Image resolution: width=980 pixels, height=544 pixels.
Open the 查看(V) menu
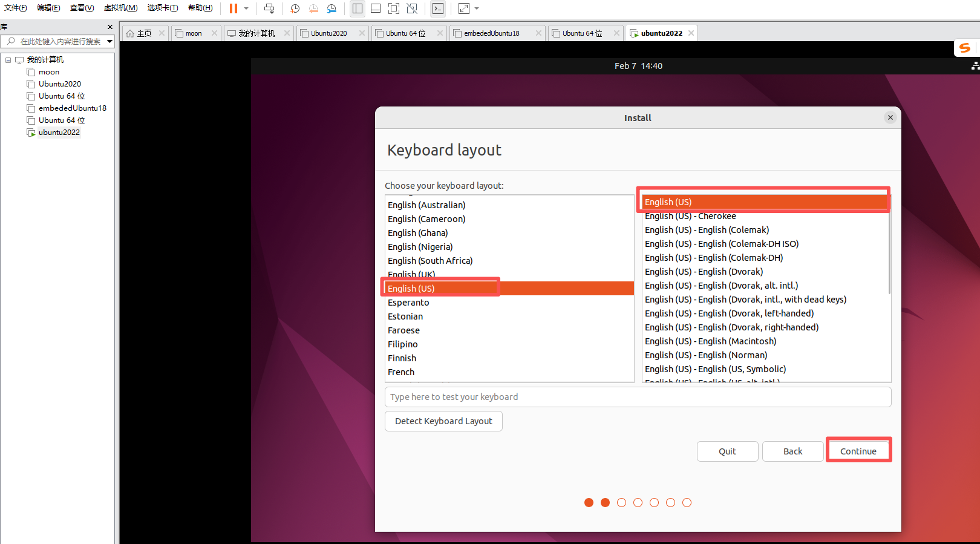pos(82,8)
